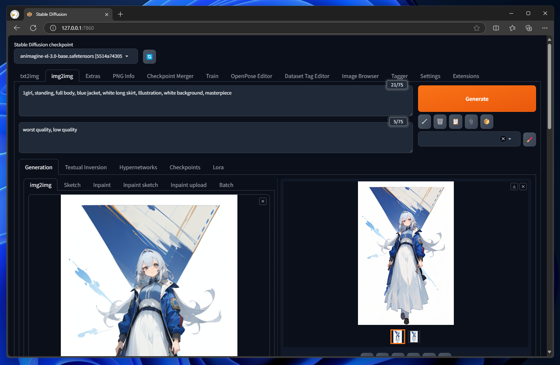Click into the positive prompt text box

click(216, 101)
